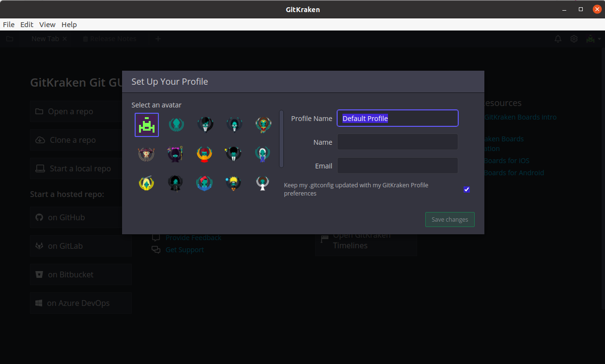Start a hosted repo on GitLab
The width and height of the screenshot is (605, 364).
coord(80,246)
